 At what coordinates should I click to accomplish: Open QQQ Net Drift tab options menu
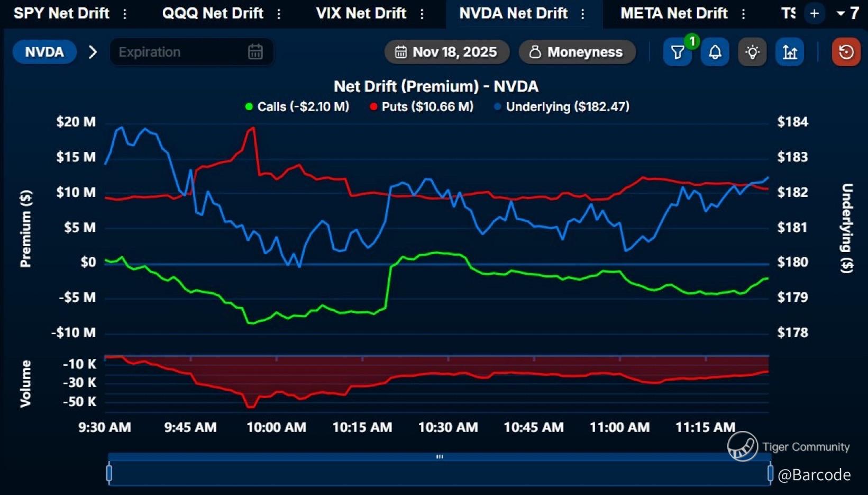279,14
